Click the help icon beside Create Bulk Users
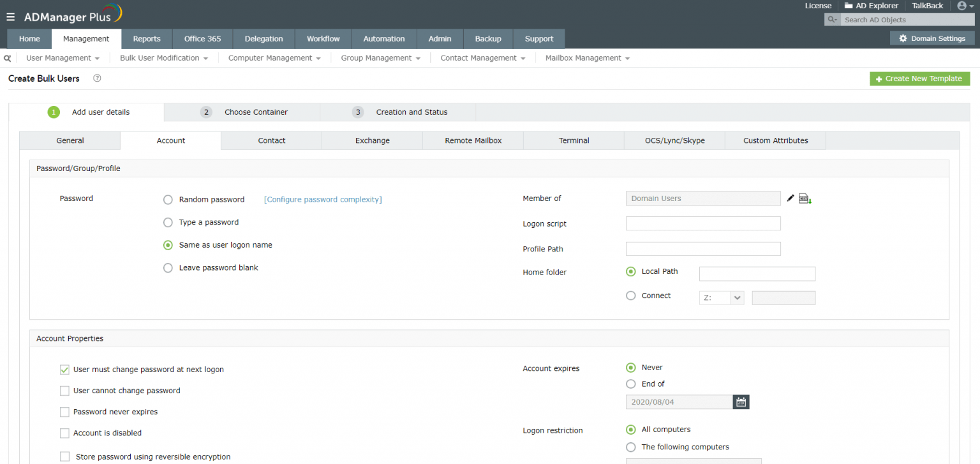The image size is (980, 464). (x=97, y=79)
